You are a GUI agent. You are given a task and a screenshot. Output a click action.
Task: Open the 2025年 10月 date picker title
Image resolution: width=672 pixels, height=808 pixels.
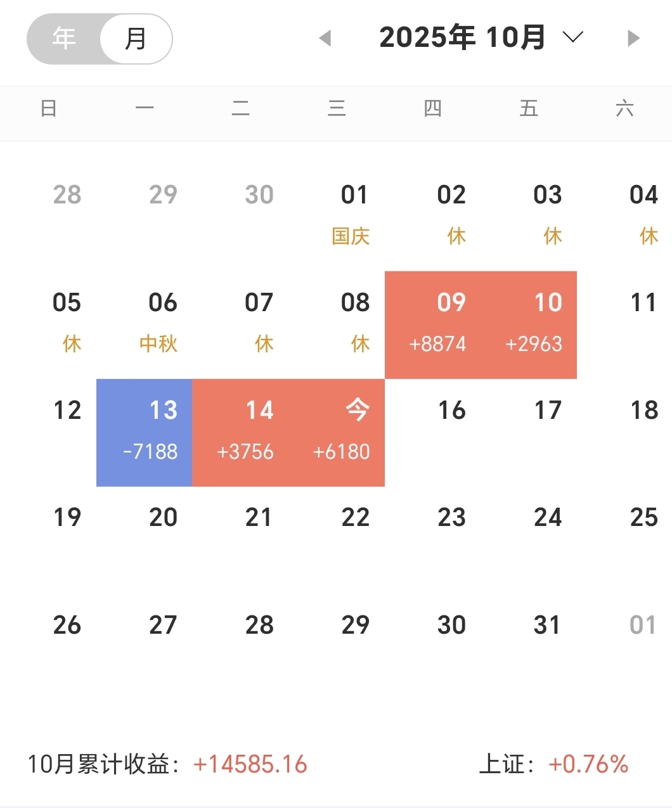tap(462, 37)
